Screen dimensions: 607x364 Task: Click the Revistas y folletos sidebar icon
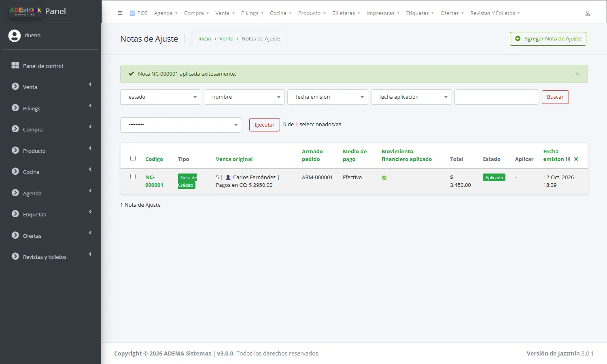click(x=15, y=256)
